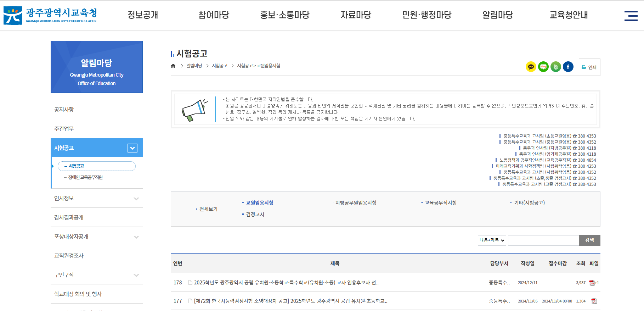
Task: Click the 알림마당 breadcrumb link
Action: click(x=194, y=66)
